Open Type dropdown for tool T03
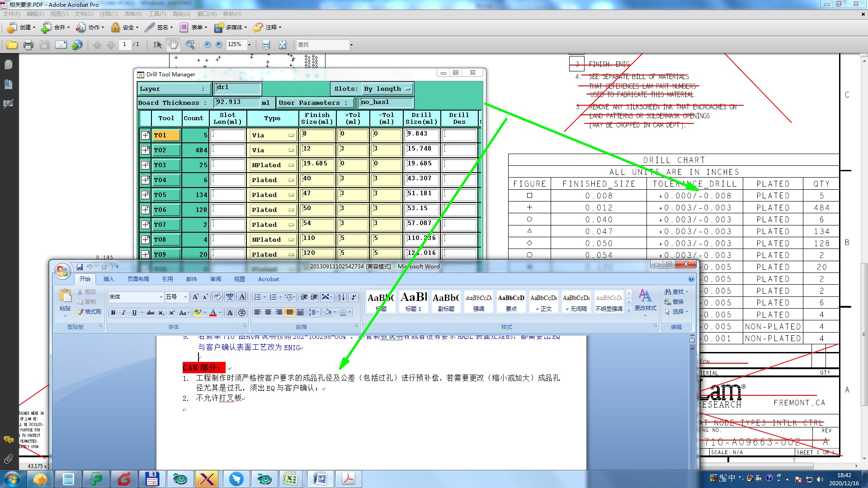The height and width of the screenshot is (488, 868). click(273, 165)
